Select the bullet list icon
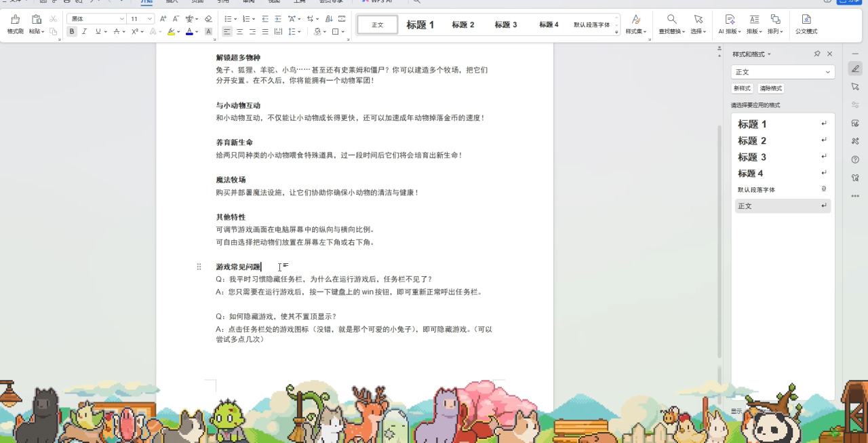 click(228, 19)
